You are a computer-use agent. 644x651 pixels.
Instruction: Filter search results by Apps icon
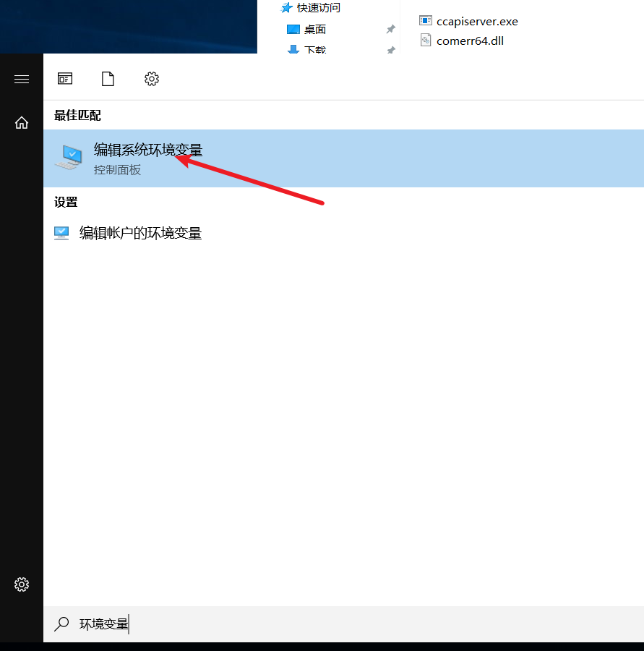click(65, 79)
